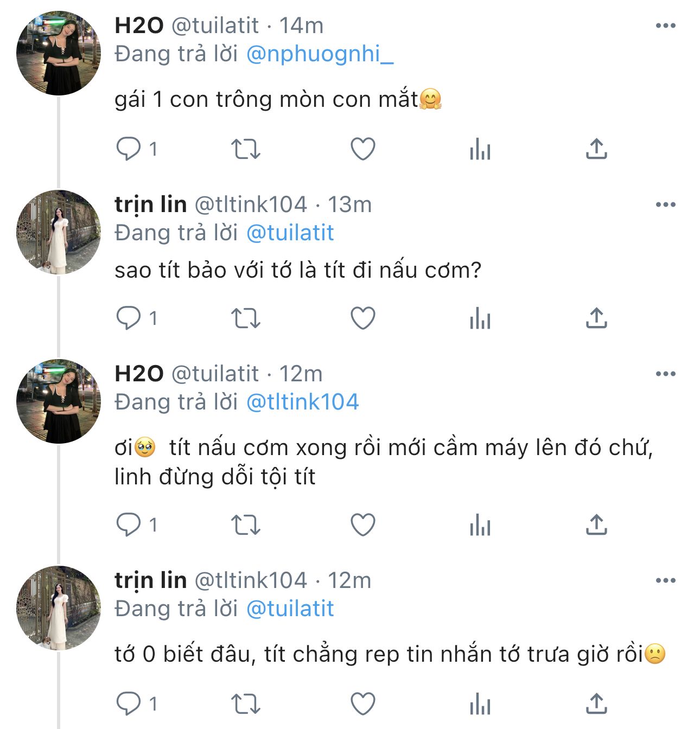Open more options on trịn lin's 13m tweet
This screenshot has height=729, width=700.
(x=666, y=204)
